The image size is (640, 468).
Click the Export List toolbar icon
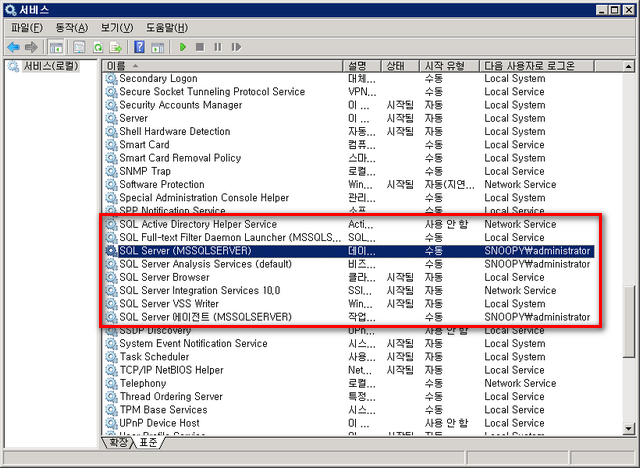click(116, 47)
